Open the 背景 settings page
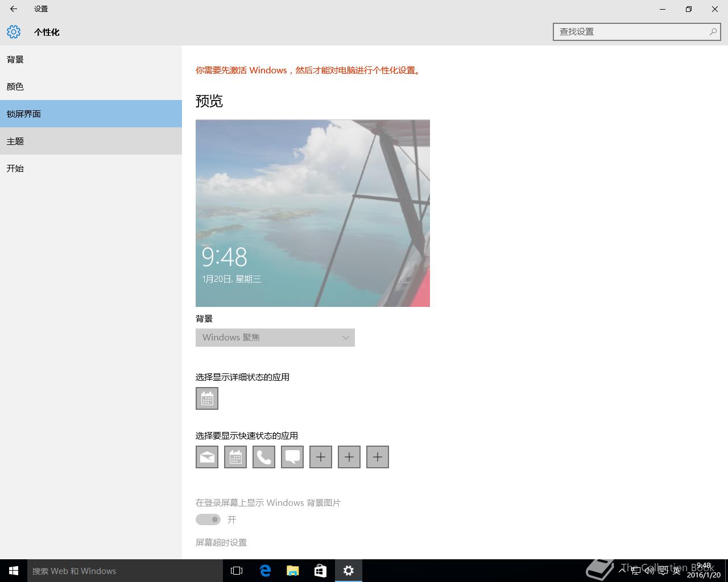 [x=91, y=59]
